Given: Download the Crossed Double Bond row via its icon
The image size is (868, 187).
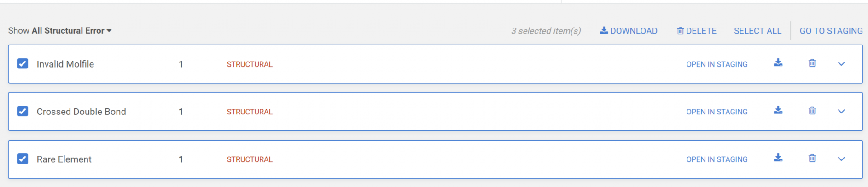Looking at the screenshot, I should [x=778, y=110].
